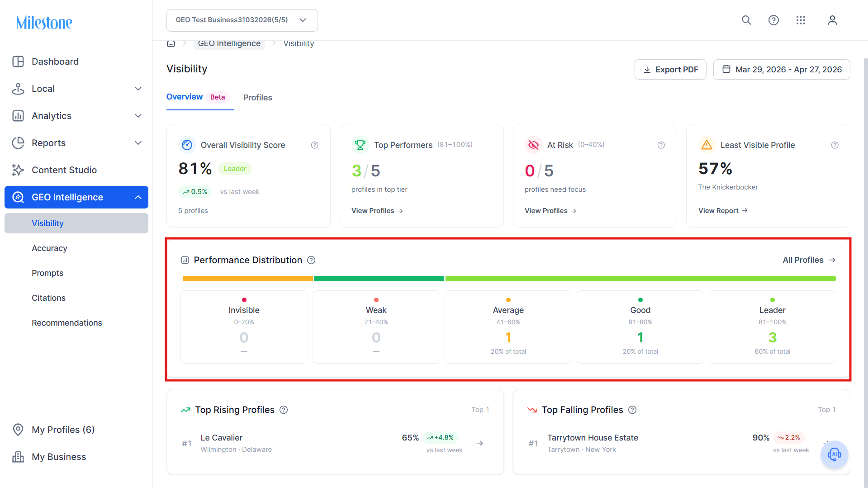Click the Export PDF button
The height and width of the screenshot is (488, 868).
click(670, 70)
